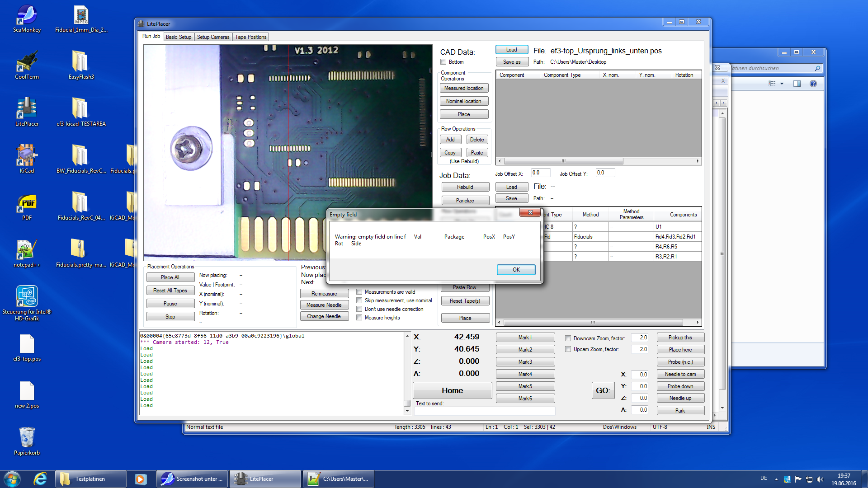Viewport: 868px width, 488px height.
Task: Open BW_Fiducials_RevC folder icon
Action: (x=81, y=159)
